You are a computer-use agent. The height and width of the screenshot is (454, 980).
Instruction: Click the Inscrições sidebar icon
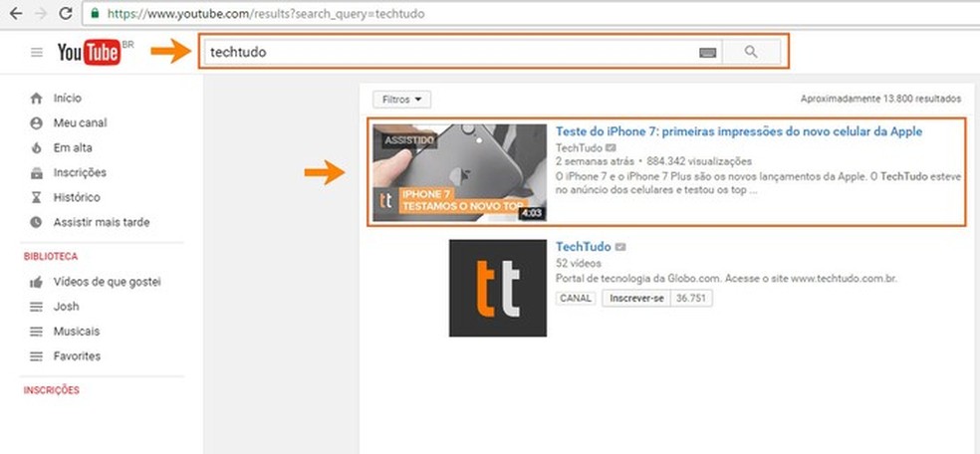click(36, 173)
